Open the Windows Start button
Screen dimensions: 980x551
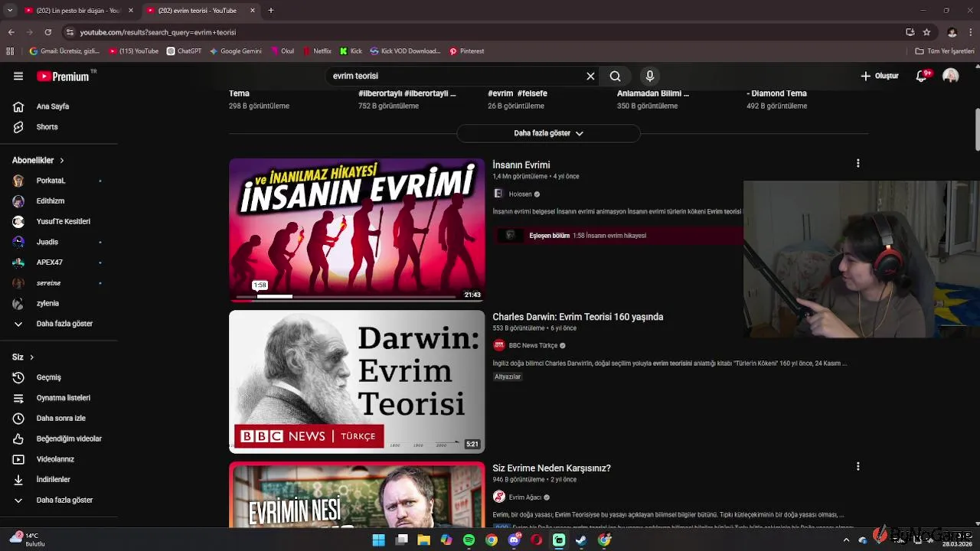point(378,540)
